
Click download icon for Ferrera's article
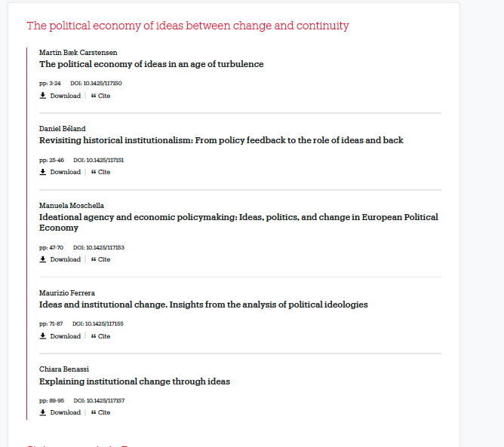click(x=43, y=336)
